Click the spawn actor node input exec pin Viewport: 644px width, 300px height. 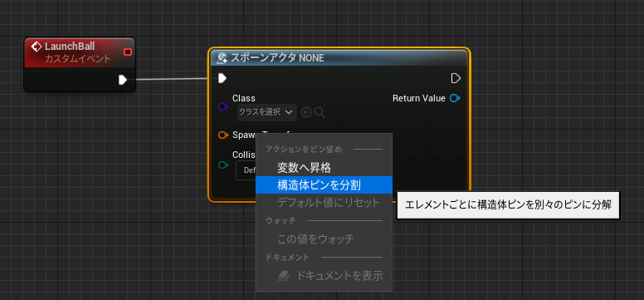222,78
